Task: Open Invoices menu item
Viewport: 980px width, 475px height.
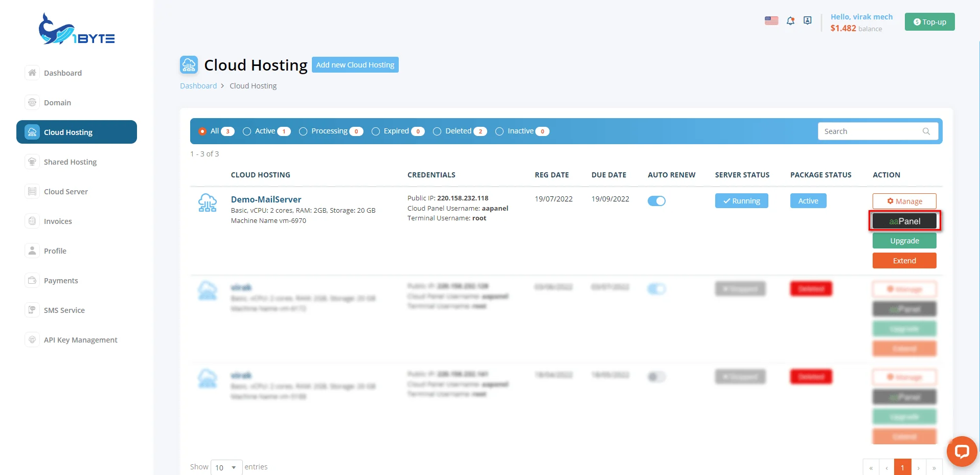Action: [58, 221]
